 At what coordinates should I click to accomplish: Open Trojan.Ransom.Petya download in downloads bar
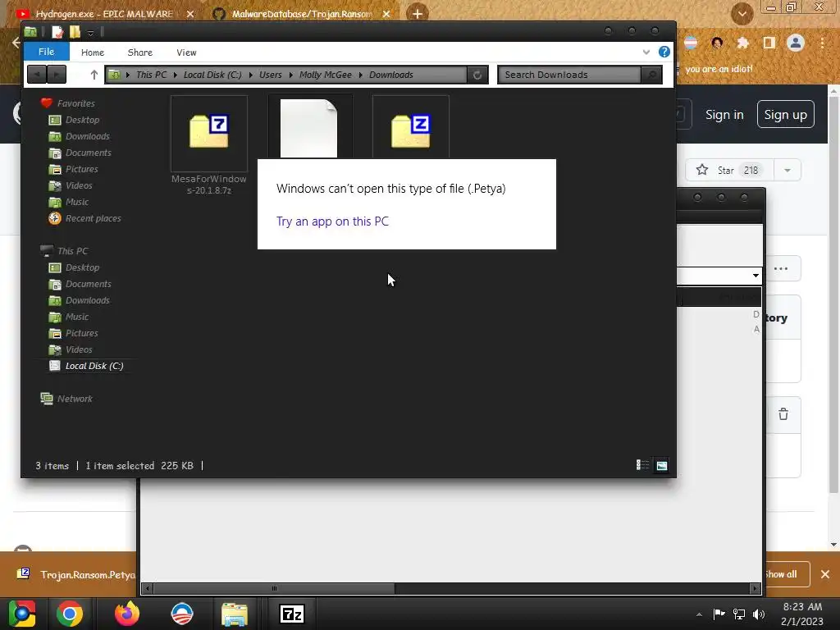tap(76, 575)
